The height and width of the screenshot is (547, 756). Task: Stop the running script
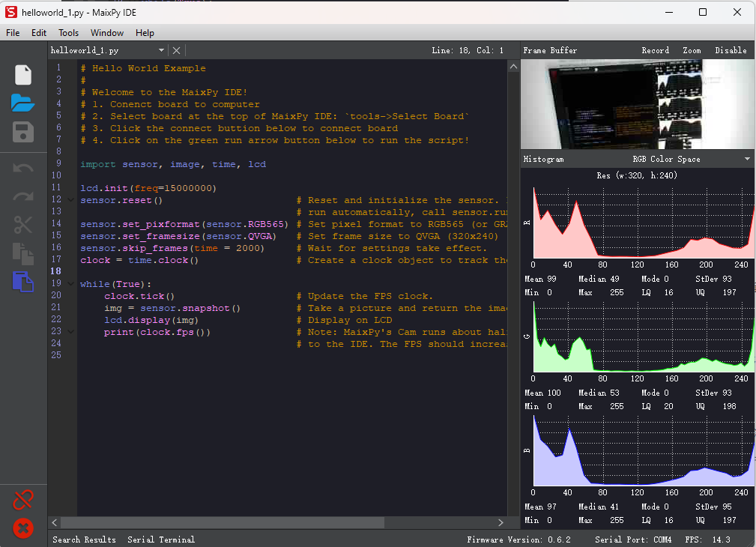click(x=23, y=529)
